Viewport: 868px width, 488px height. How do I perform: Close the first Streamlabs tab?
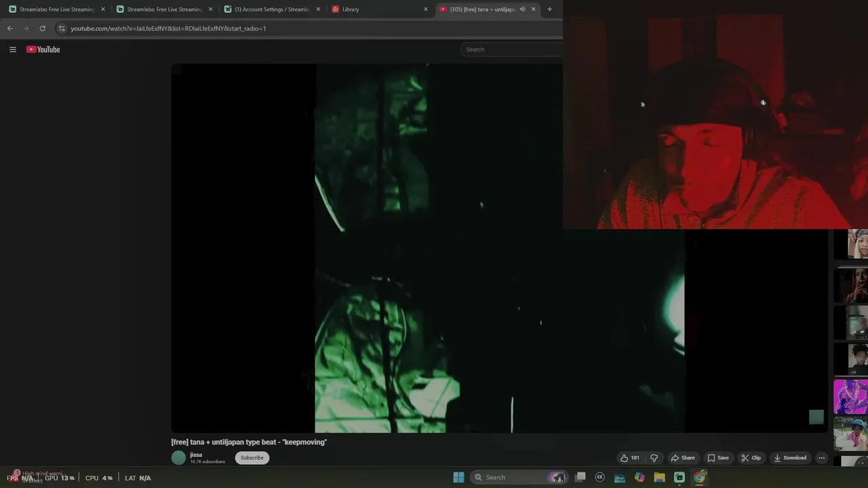103,9
